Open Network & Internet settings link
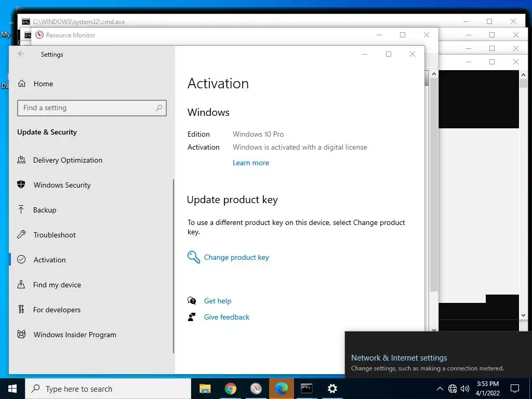 pos(399,357)
